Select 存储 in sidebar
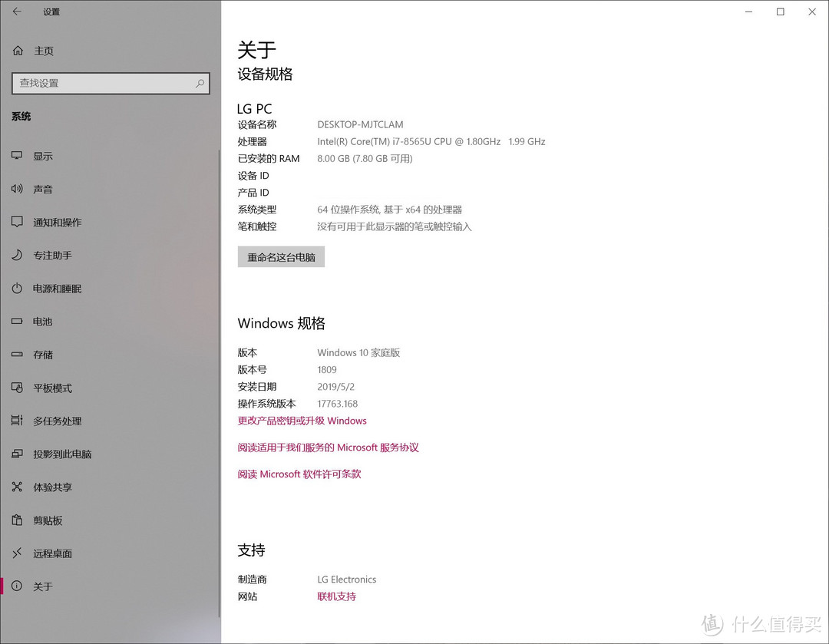Image resolution: width=829 pixels, height=644 pixels. pos(43,355)
